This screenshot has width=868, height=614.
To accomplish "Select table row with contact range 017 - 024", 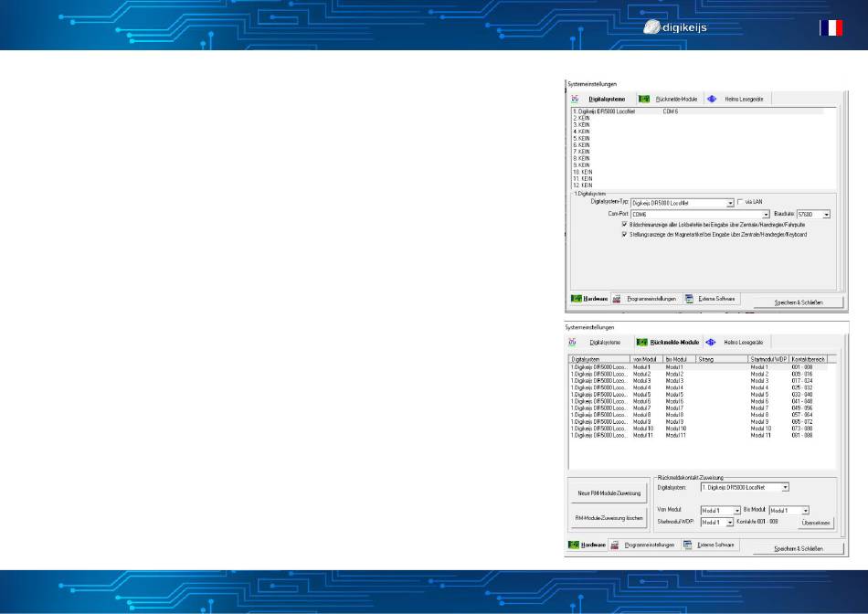I will pyautogui.click(x=699, y=381).
